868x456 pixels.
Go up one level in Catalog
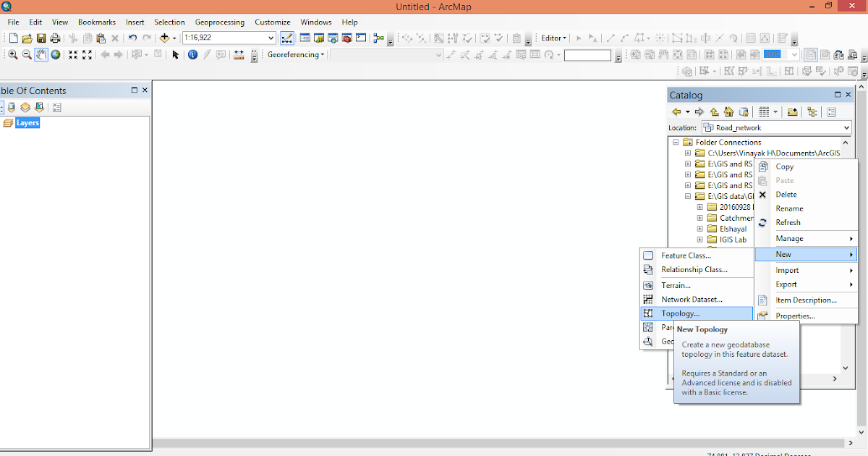(x=714, y=111)
